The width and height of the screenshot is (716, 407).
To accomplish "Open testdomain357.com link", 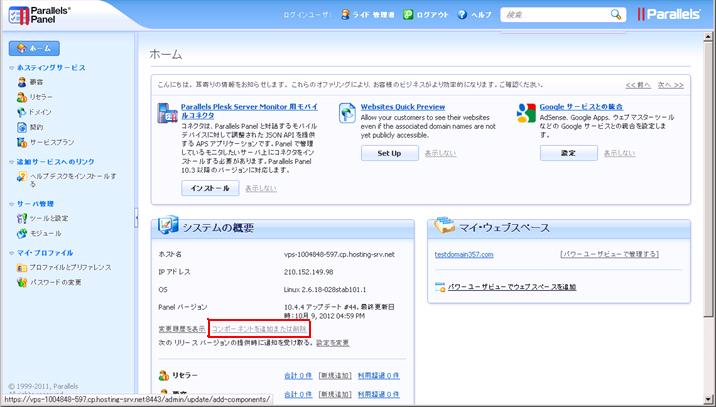I will (464, 254).
